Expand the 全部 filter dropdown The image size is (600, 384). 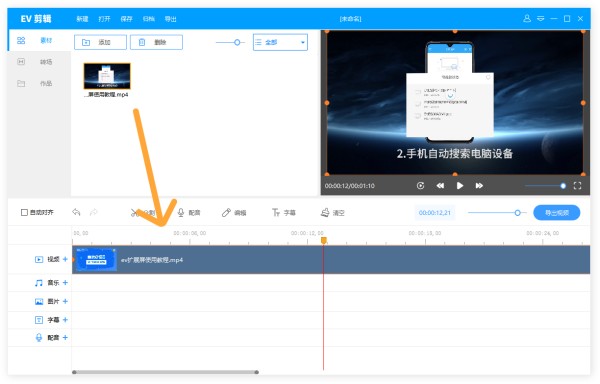tap(280, 42)
